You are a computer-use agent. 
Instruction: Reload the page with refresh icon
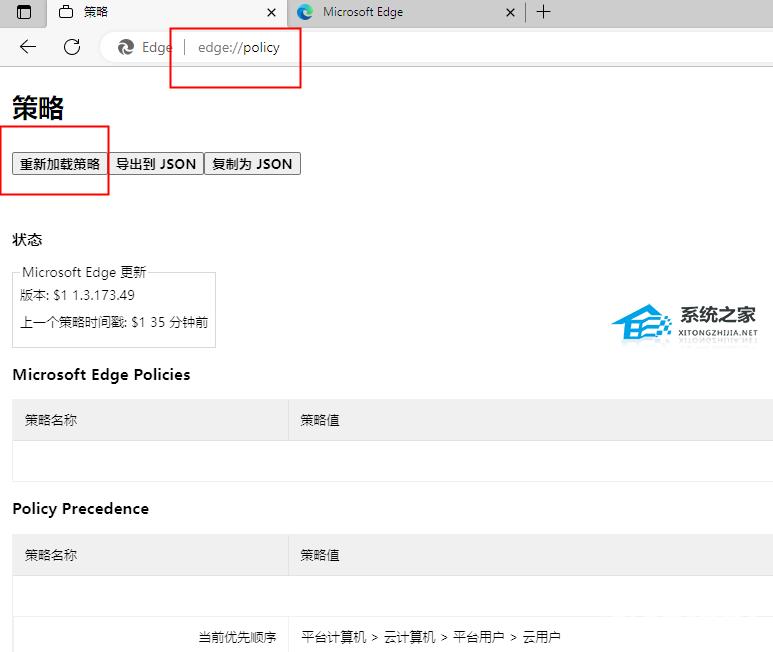point(72,47)
